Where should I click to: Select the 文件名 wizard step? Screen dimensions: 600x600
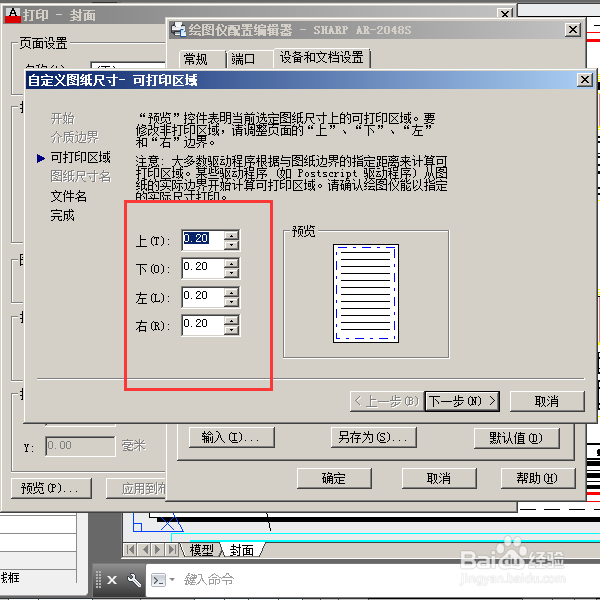[x=68, y=196]
